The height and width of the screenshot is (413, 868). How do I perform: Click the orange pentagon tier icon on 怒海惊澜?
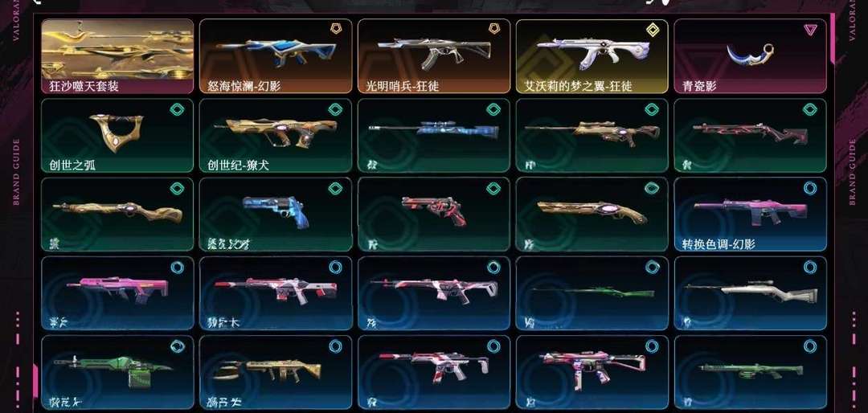click(335, 29)
